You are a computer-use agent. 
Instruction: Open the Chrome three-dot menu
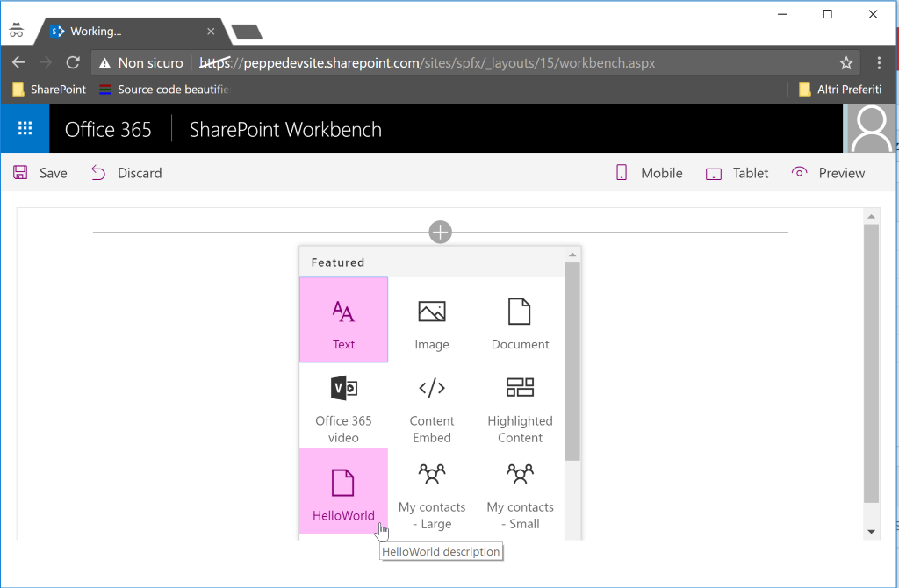[x=879, y=63]
